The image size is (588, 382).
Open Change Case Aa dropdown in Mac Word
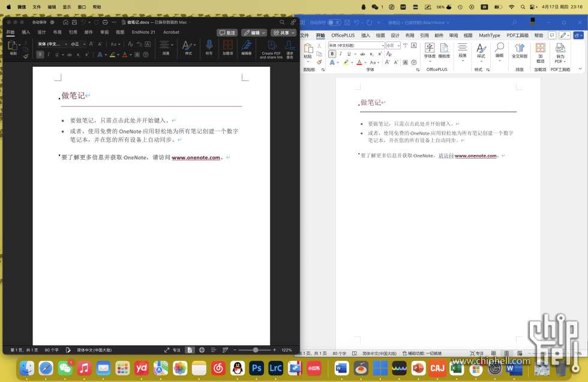tap(115, 44)
